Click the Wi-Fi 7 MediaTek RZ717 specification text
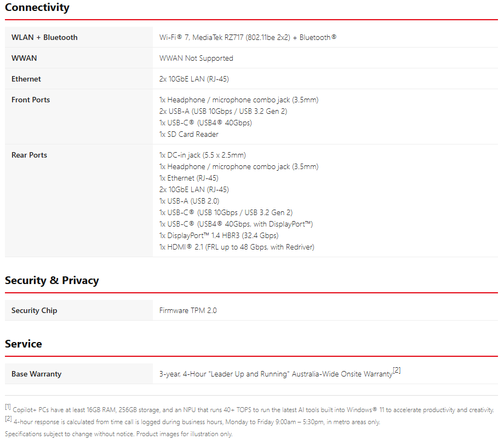The width and height of the screenshot is (504, 440). click(248, 37)
